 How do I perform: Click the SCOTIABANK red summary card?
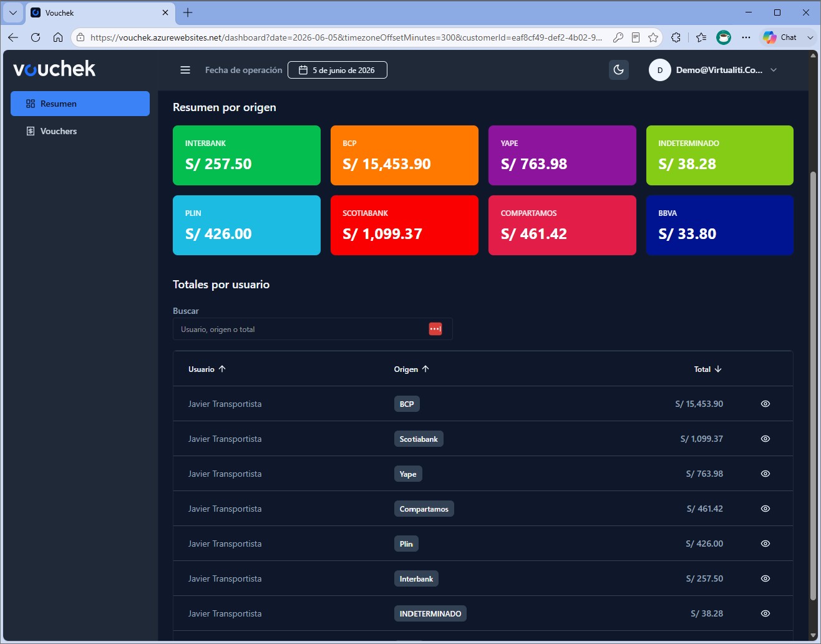pos(404,225)
